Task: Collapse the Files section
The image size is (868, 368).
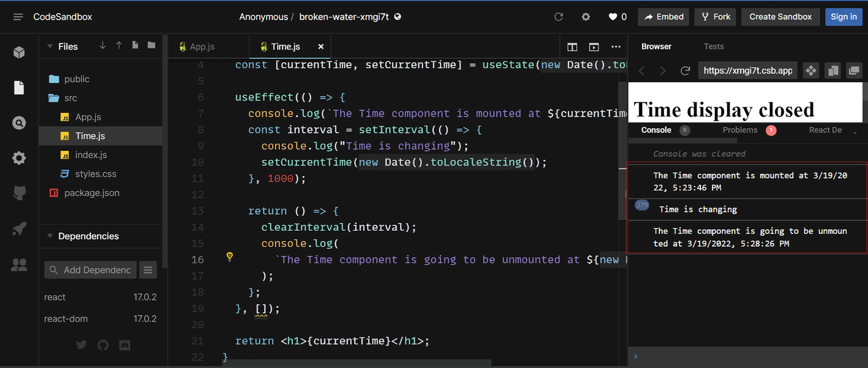Action: [50, 46]
